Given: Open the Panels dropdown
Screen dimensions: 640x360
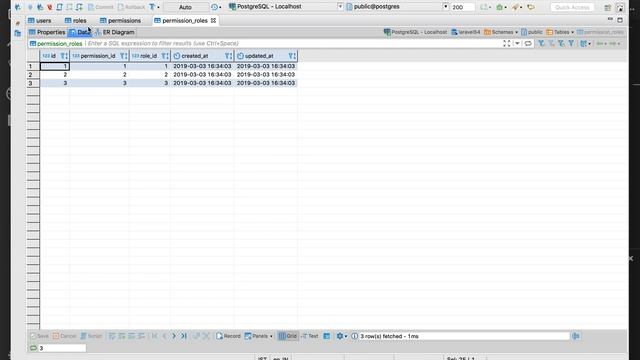Looking at the screenshot, I should (x=259, y=336).
